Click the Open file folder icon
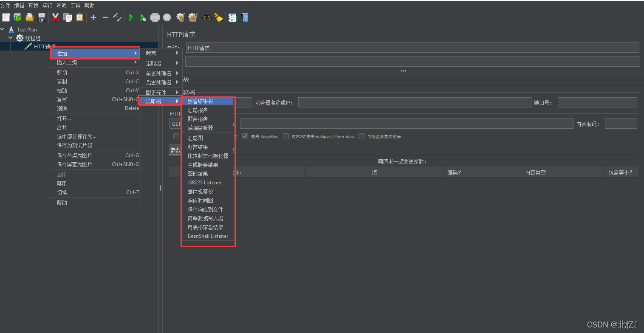The image size is (644, 333). point(29,17)
